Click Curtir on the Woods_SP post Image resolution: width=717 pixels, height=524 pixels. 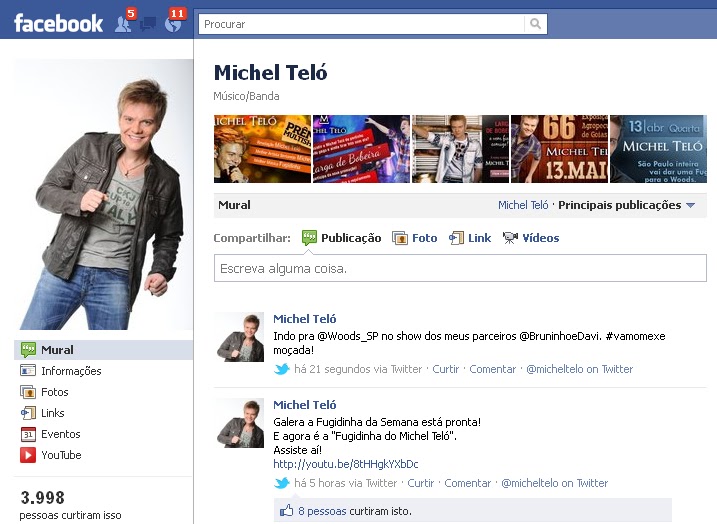(x=445, y=369)
